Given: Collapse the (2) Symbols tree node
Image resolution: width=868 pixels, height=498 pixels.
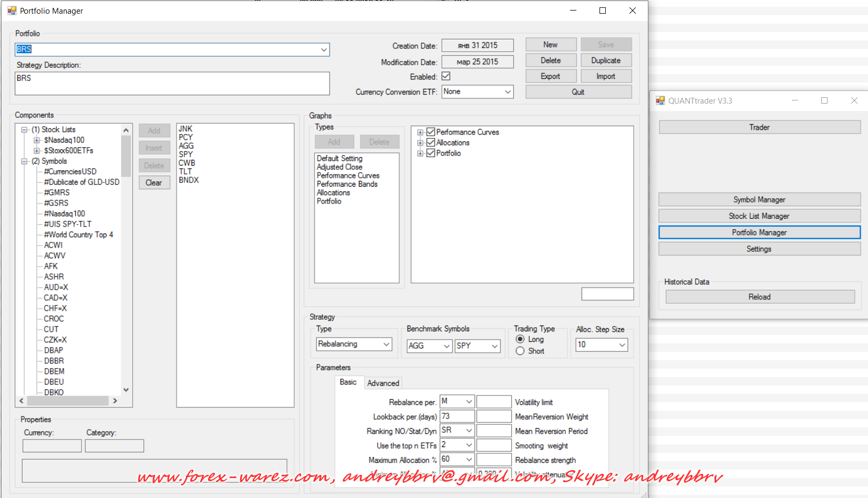Looking at the screenshot, I should click(24, 161).
